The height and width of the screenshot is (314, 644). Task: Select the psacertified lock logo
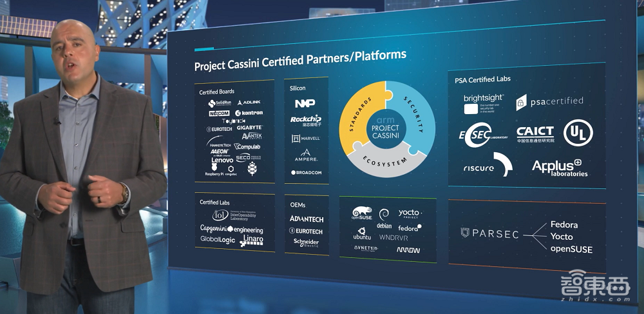click(x=521, y=103)
